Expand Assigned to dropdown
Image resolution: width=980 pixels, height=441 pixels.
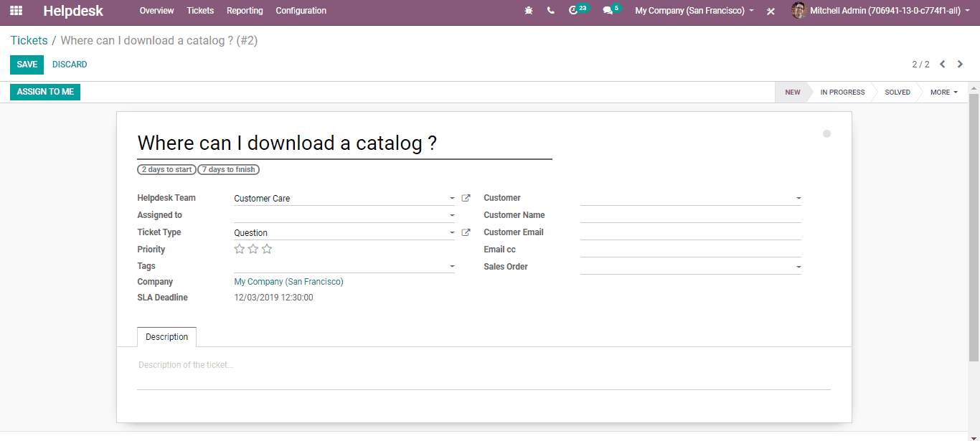[452, 216]
